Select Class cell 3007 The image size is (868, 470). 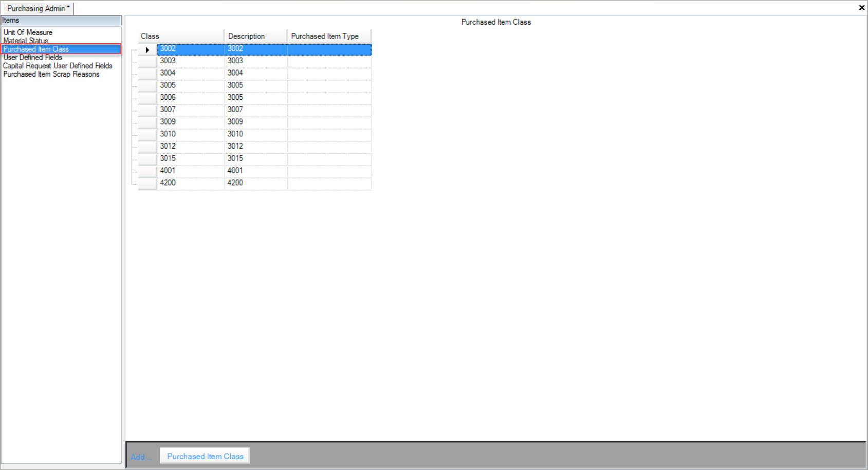point(191,110)
